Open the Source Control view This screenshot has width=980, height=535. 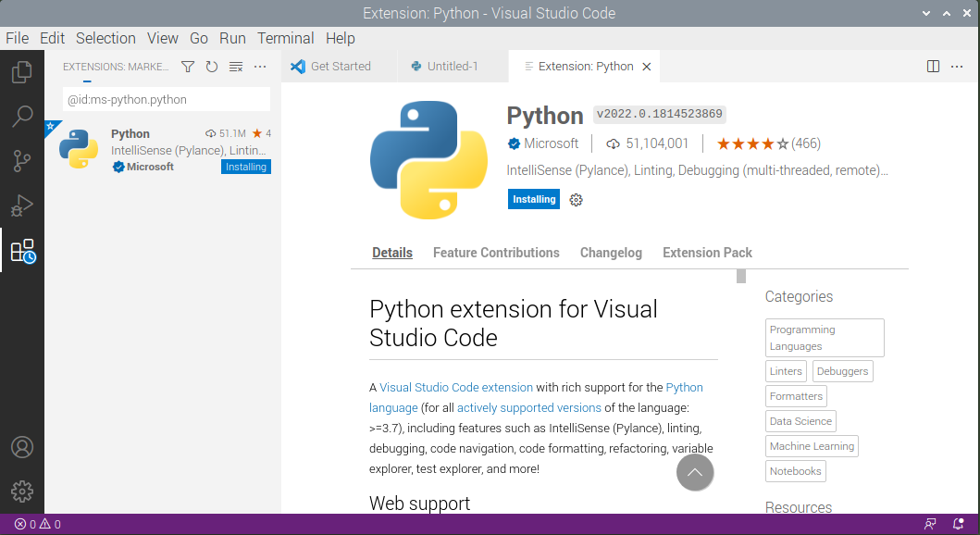(22, 161)
